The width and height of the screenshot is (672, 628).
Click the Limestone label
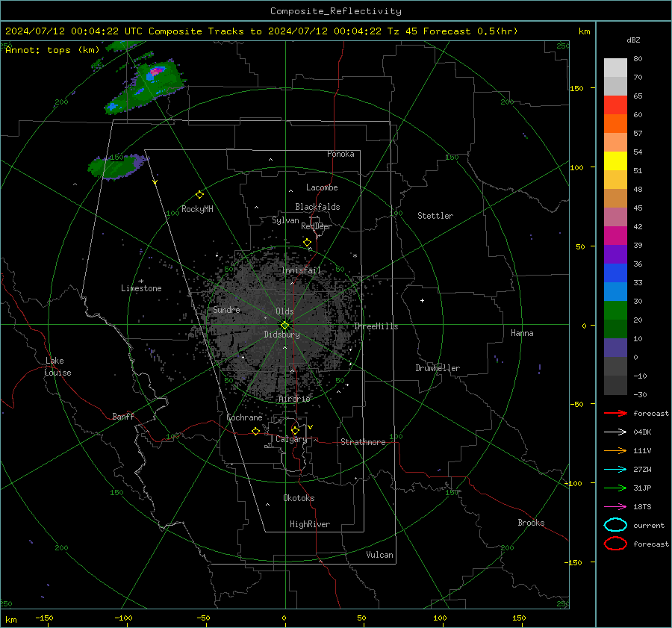[141, 288]
